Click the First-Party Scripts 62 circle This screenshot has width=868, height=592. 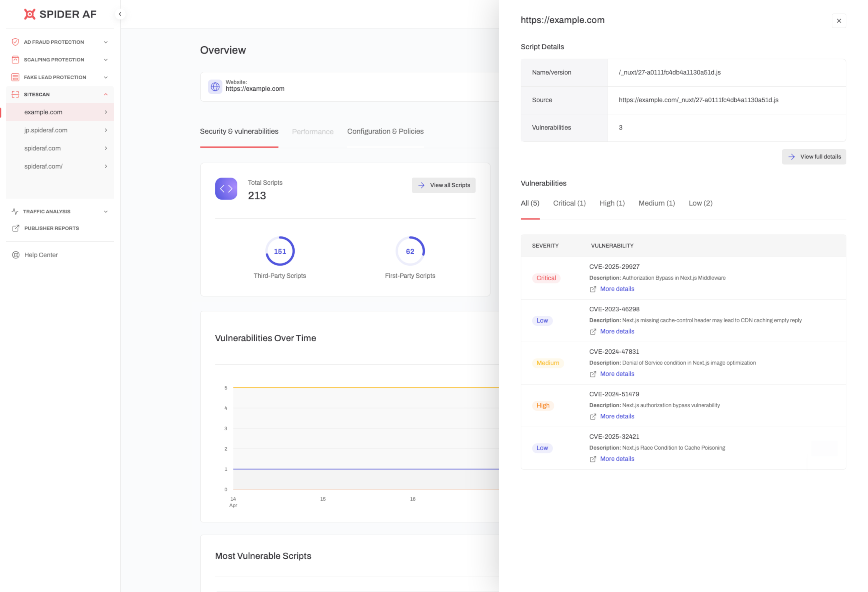410,251
